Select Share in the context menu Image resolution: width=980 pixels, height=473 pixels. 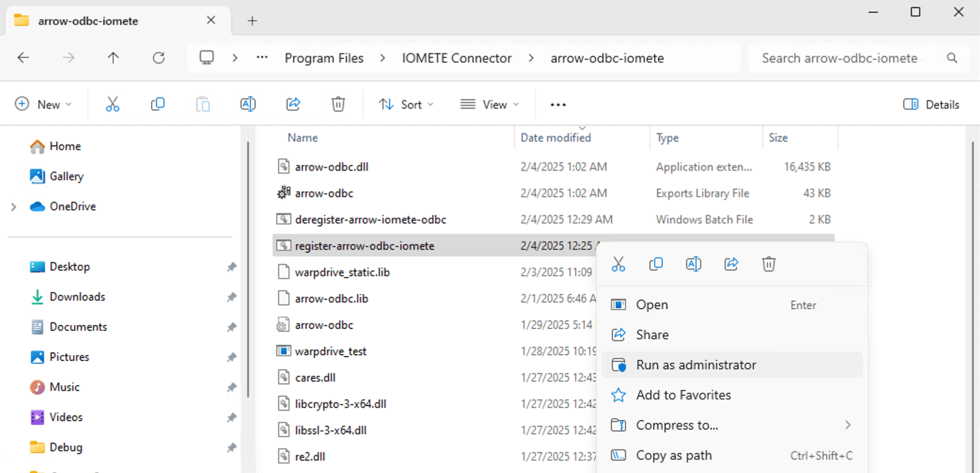(731, 335)
